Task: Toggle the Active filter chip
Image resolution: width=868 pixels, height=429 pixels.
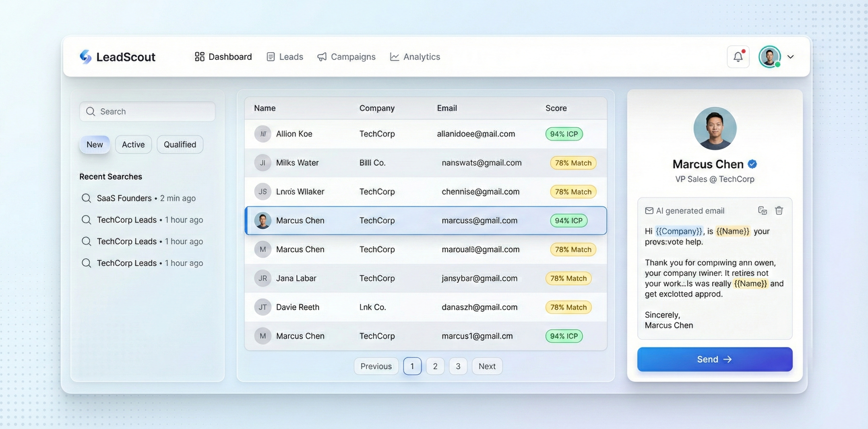Action: pos(133,144)
